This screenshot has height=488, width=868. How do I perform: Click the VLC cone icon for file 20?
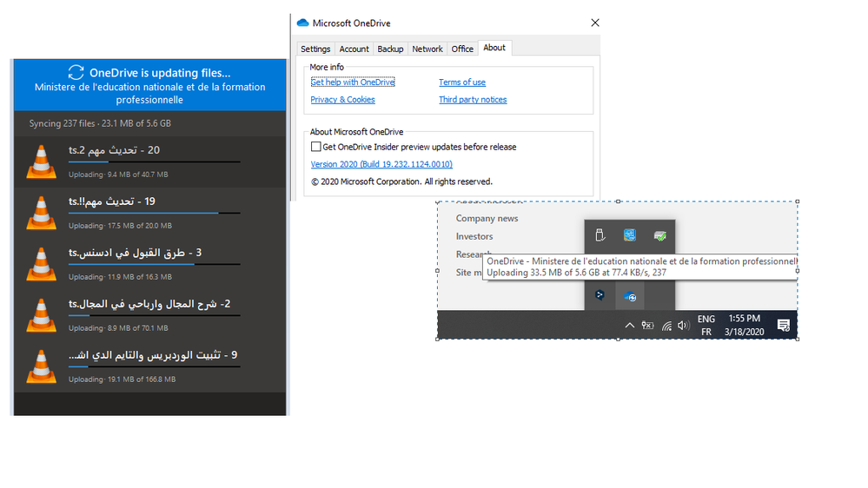[x=42, y=162]
